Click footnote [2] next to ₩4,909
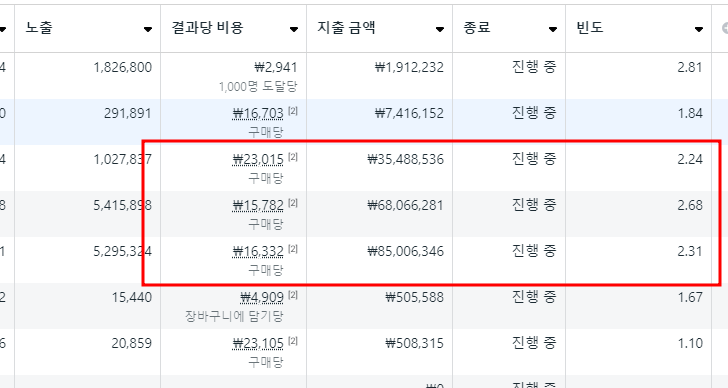The image size is (728, 388). [292, 294]
